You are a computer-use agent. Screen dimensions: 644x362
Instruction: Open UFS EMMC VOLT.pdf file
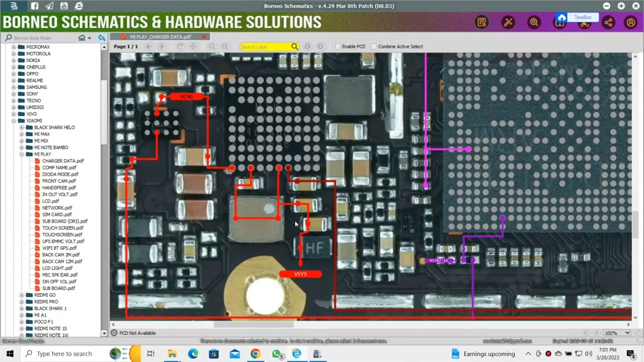tap(63, 241)
